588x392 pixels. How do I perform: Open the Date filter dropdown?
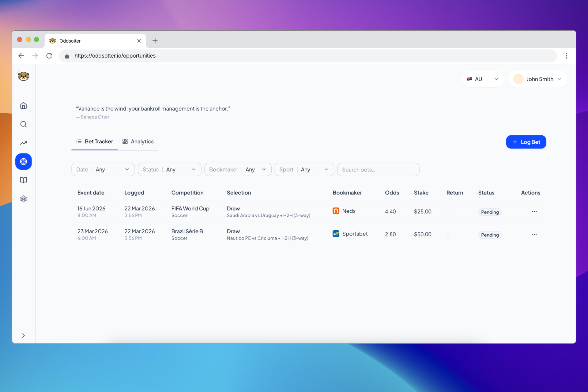[103, 169]
